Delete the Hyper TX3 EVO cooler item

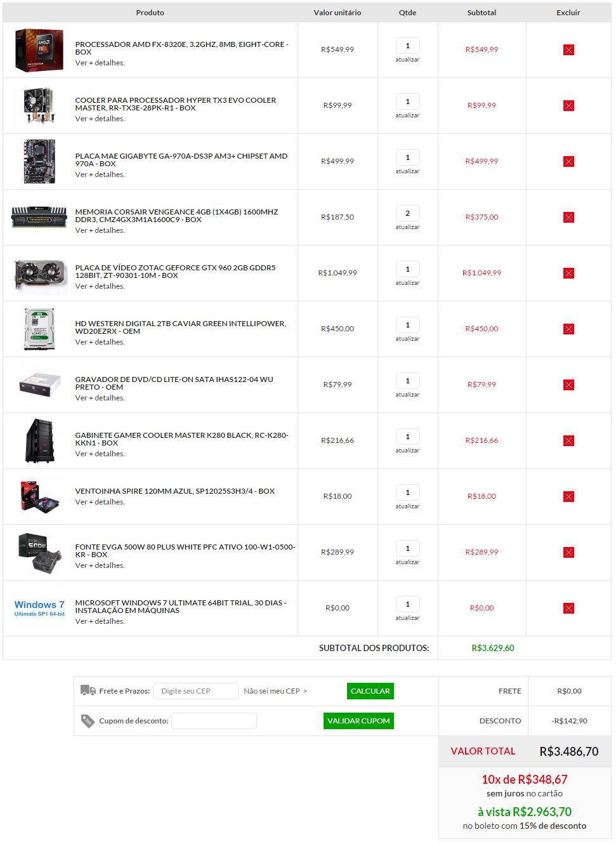click(568, 106)
